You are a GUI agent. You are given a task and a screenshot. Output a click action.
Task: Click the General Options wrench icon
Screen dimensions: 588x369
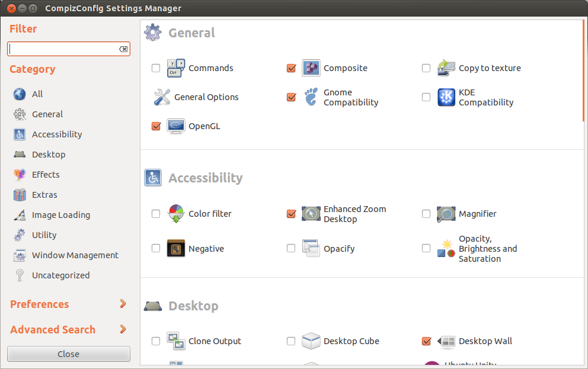162,97
